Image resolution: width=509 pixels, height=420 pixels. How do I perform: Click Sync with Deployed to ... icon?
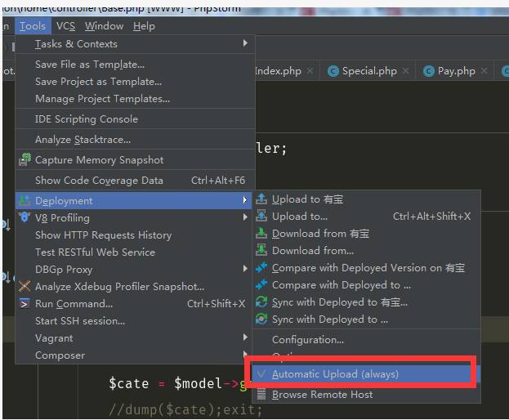[x=261, y=319]
